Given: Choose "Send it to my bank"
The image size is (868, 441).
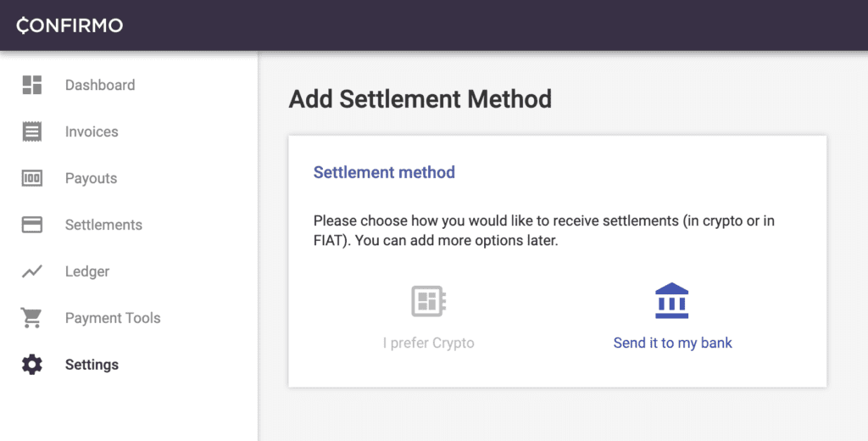Looking at the screenshot, I should (672, 343).
